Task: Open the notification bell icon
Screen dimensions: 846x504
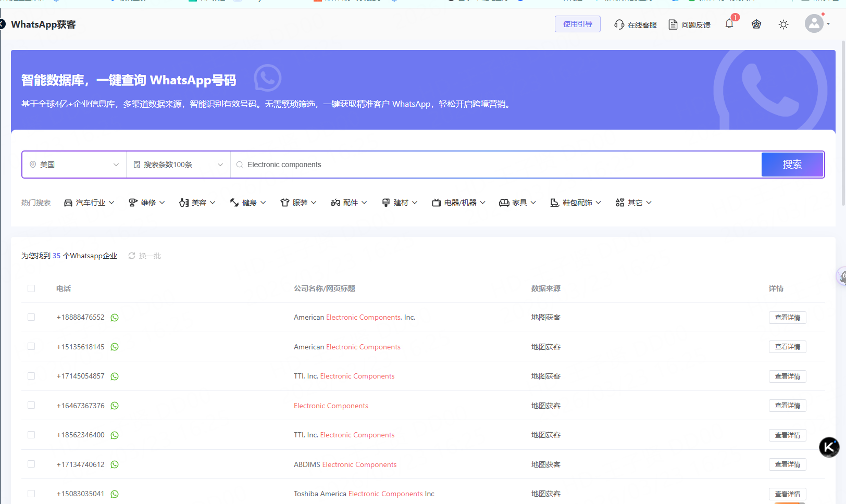Action: point(729,24)
